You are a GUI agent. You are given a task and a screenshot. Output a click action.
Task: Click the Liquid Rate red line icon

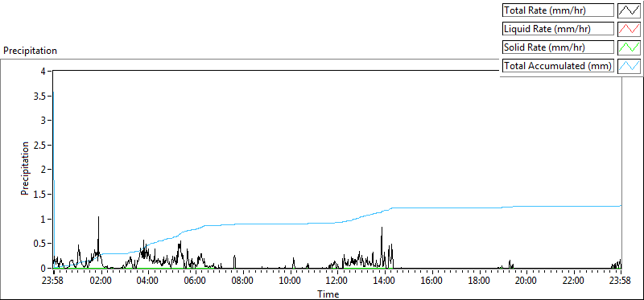(x=630, y=29)
